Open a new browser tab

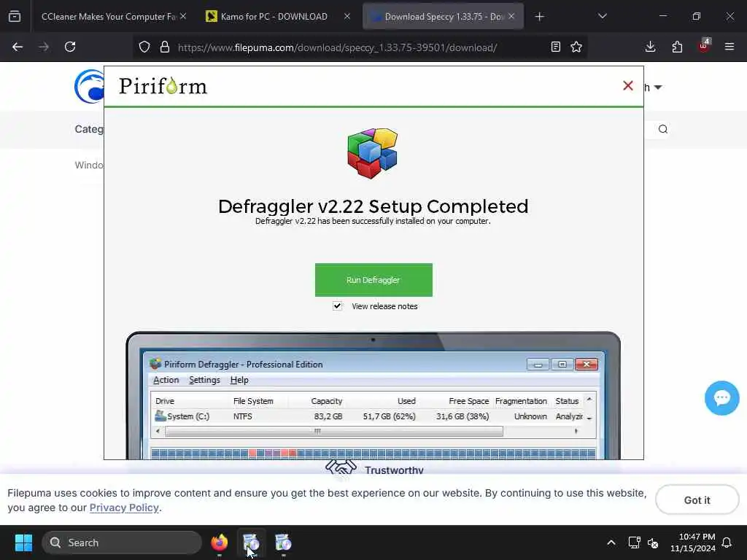pyautogui.click(x=539, y=17)
